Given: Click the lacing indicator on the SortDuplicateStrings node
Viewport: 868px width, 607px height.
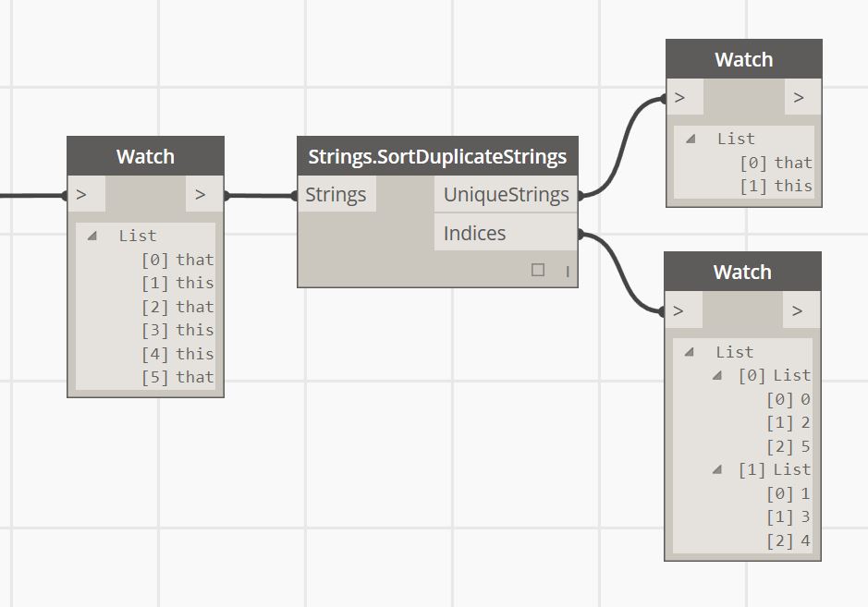Looking at the screenshot, I should (x=568, y=271).
